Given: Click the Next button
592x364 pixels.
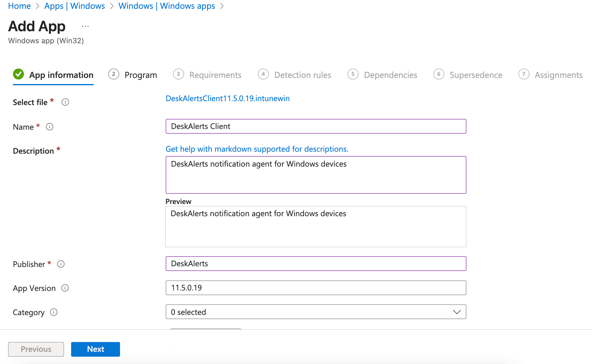Looking at the screenshot, I should point(95,349).
